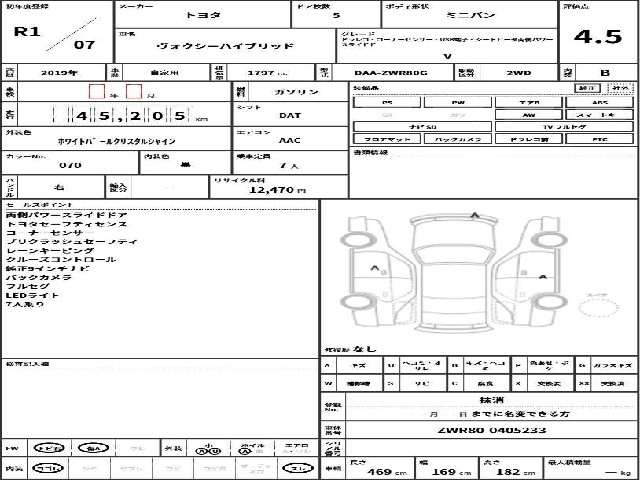Viewport: 640px width, 480px height.
Task: Click the ETC equipment box
Action: (600, 139)
